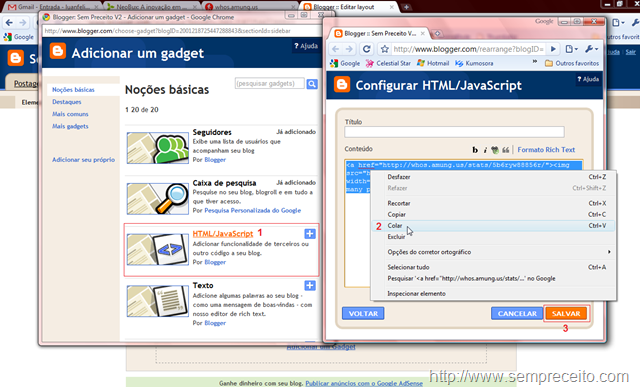Click the go arrow next to popup address bar
Image resolution: width=640 pixels, height=387 pixels.
pos(553,49)
